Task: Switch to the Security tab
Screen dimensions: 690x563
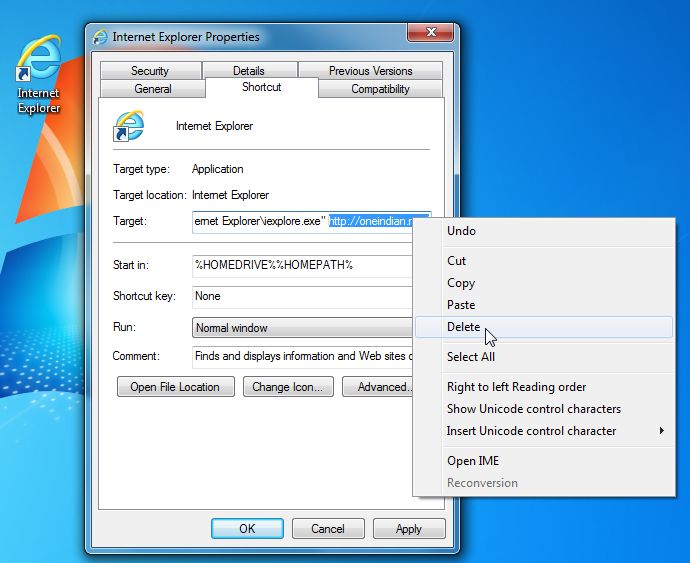Action: click(x=150, y=71)
